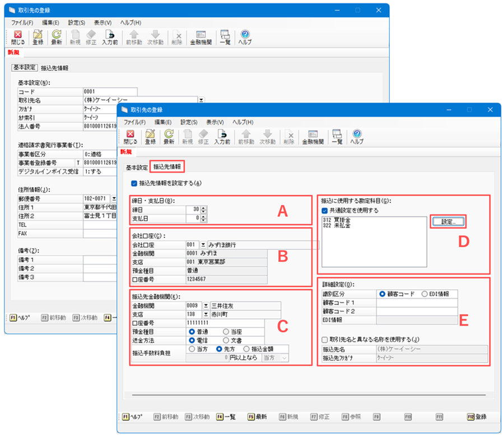This screenshot has width=504, height=436.
Task: Open ヘルプ from the front window toolbar
Action: pyautogui.click(x=357, y=136)
